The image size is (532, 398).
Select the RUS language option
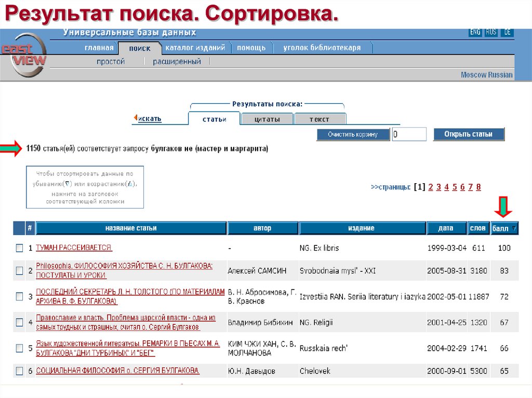(491, 32)
